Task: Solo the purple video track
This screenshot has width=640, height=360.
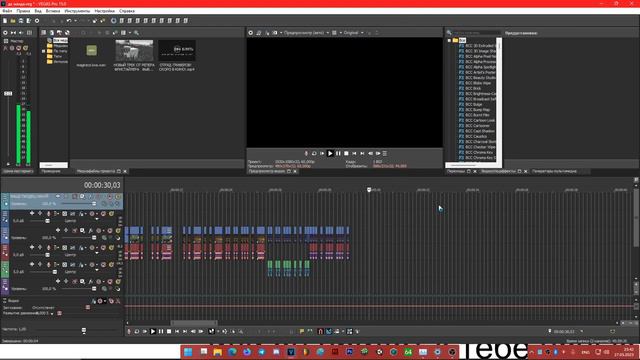Action: [118, 282]
